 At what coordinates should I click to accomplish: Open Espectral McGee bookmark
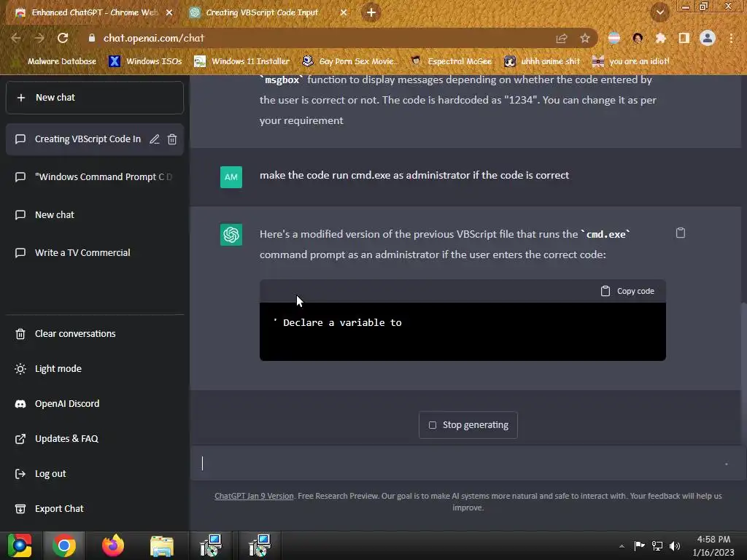tap(451, 61)
